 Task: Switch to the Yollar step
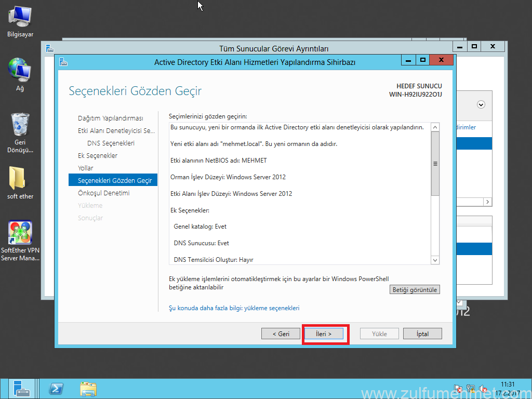[86, 168]
